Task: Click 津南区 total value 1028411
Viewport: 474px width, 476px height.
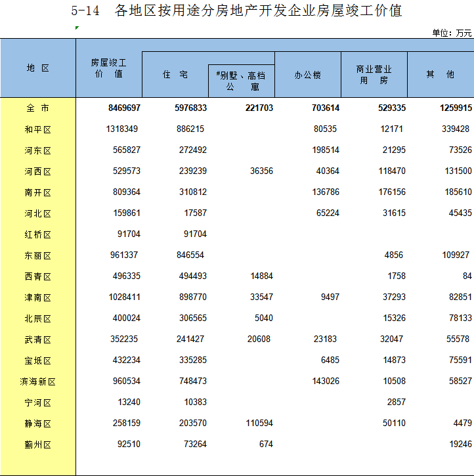Action: click(125, 297)
